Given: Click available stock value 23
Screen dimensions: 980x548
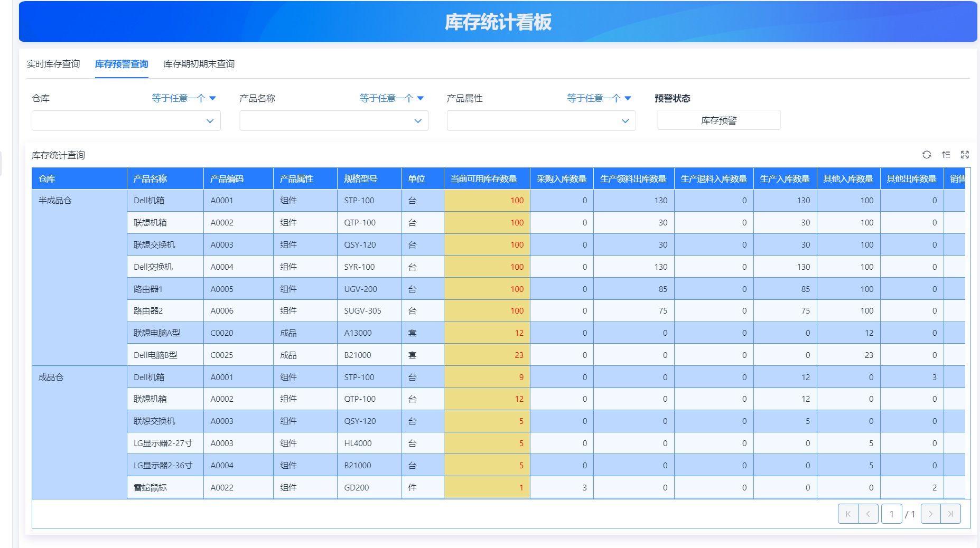Looking at the screenshot, I should (519, 355).
